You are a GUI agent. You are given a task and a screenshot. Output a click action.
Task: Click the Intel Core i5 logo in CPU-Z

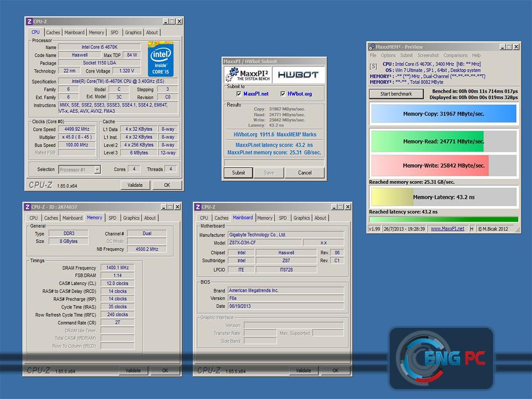[x=161, y=59]
